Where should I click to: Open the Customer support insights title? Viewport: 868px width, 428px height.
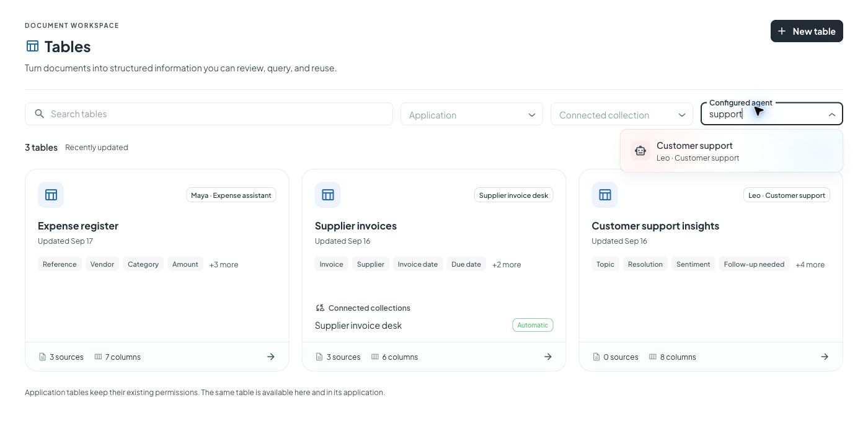tap(655, 226)
